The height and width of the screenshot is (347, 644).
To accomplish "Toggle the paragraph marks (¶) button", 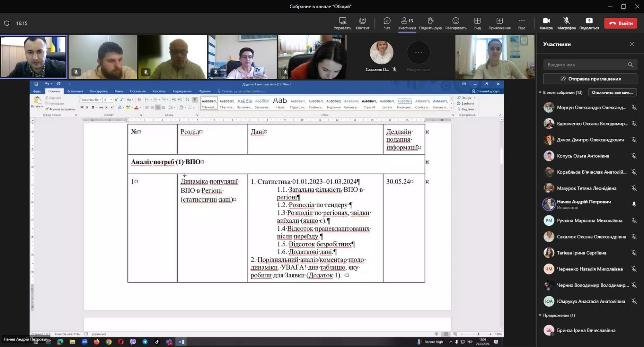I will (x=195, y=100).
